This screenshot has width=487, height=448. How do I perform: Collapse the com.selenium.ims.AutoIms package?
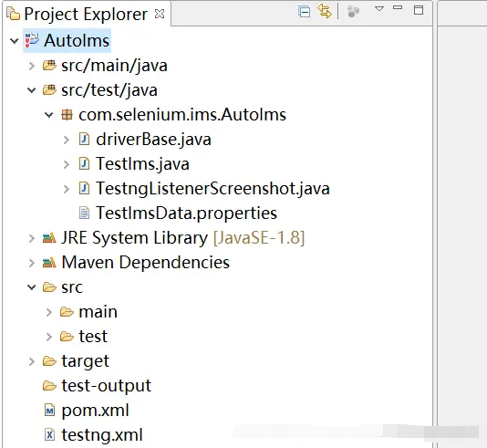pos(49,115)
